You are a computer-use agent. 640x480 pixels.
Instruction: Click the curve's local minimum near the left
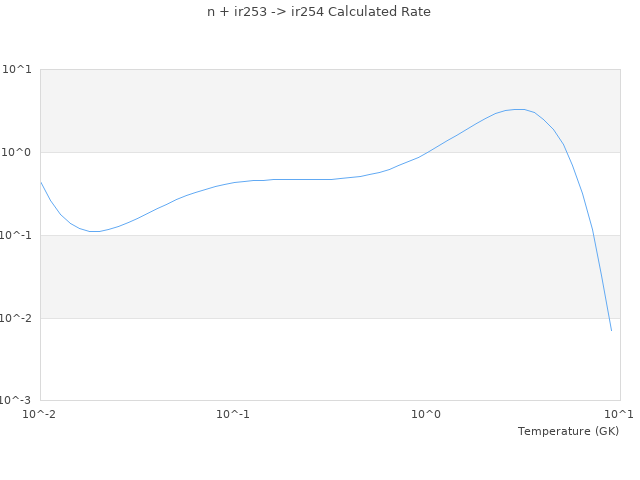tap(95, 232)
